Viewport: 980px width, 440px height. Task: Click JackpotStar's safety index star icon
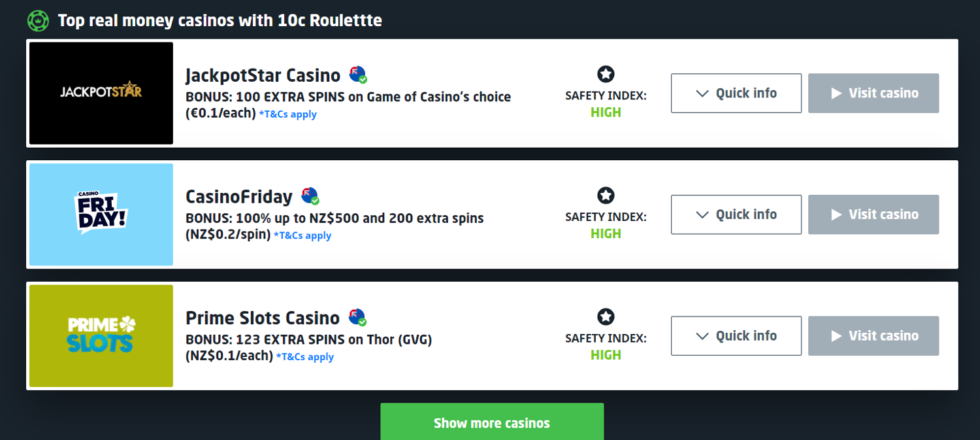[606, 75]
